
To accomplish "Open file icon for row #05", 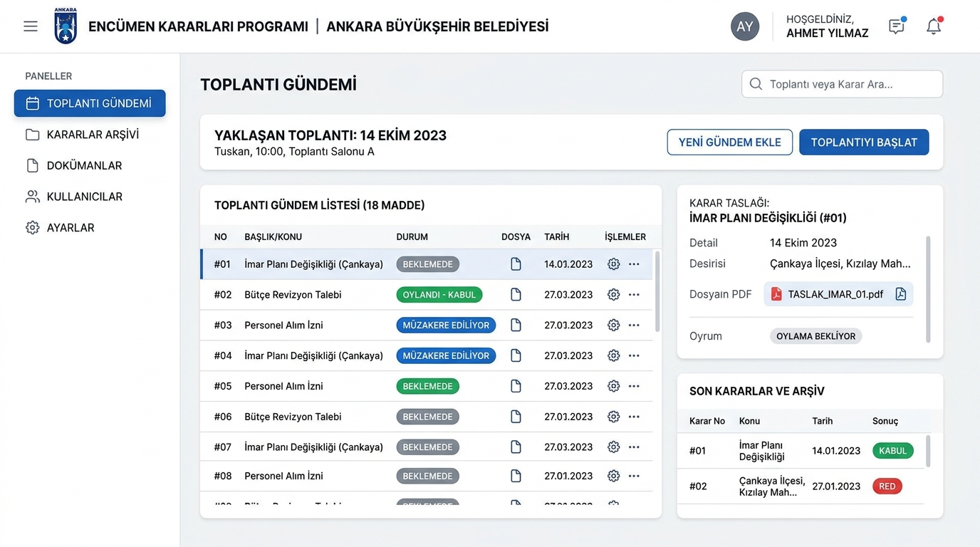I will [516, 386].
